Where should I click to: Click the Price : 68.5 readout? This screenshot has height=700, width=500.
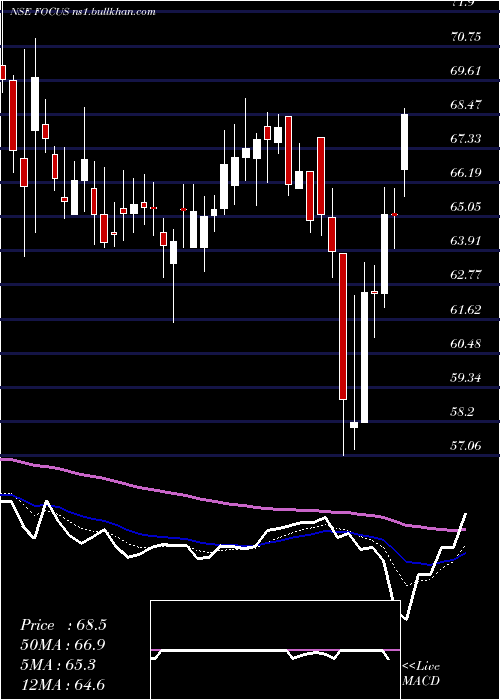[x=63, y=625]
